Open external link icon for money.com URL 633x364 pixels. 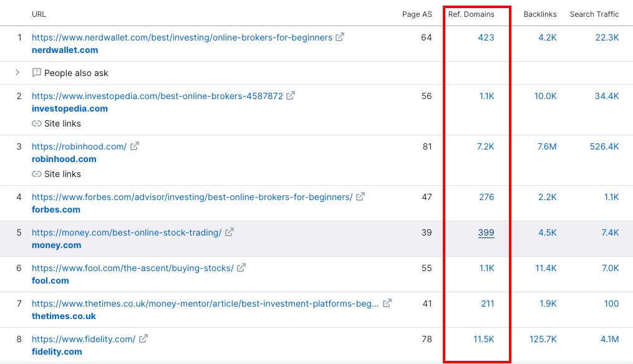point(230,232)
